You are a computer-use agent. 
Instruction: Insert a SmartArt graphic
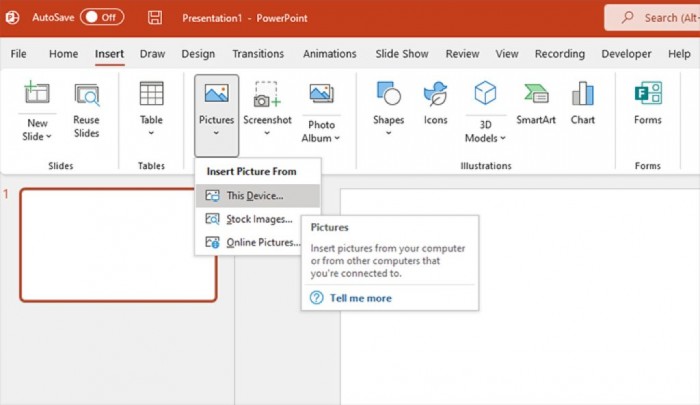[x=535, y=96]
